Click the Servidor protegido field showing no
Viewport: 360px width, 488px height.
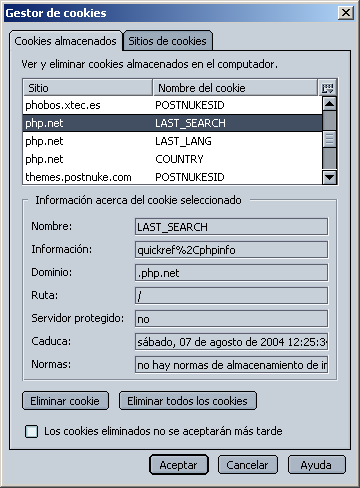tap(231, 319)
